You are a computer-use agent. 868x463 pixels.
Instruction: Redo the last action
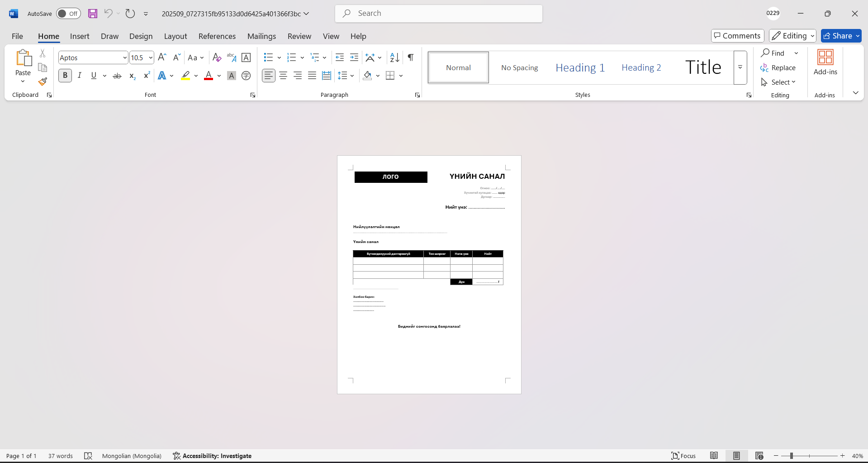click(130, 14)
